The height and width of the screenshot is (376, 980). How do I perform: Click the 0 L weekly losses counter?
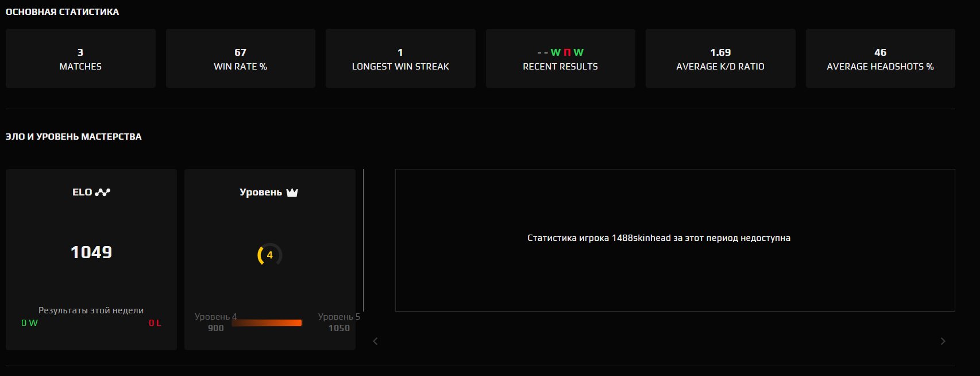155,323
